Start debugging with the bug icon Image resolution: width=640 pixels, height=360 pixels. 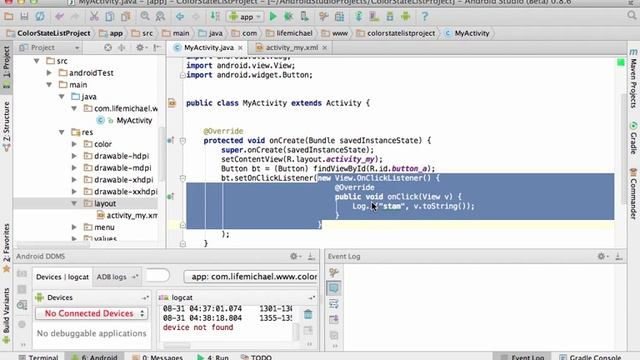289,17
